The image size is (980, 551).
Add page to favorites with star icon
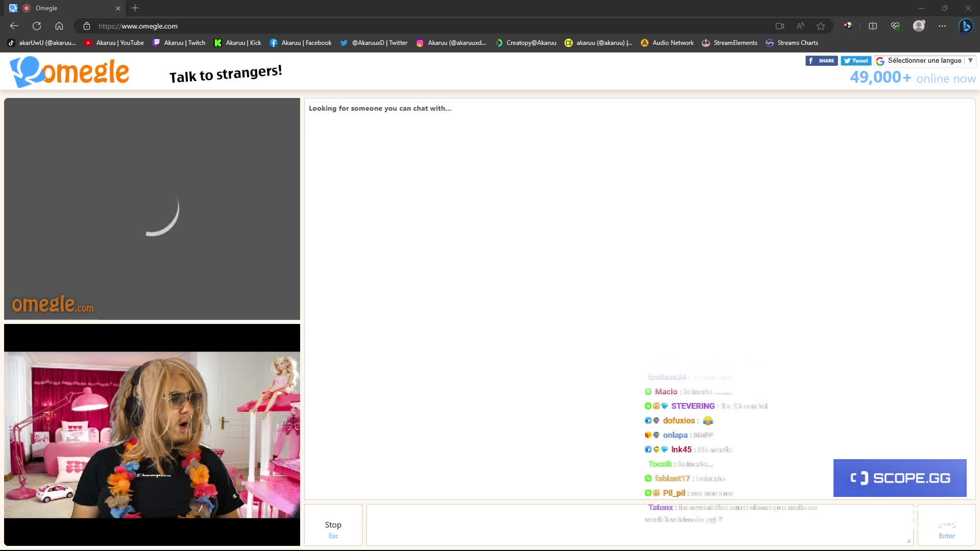[x=821, y=26]
